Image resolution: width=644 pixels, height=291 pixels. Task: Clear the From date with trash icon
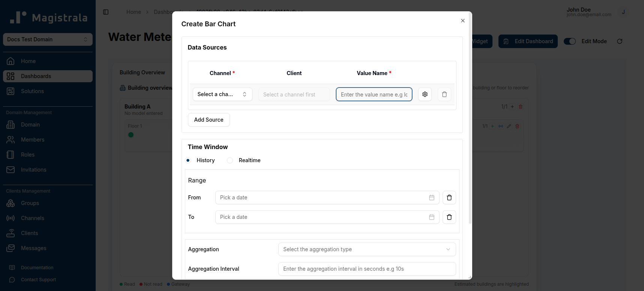pyautogui.click(x=449, y=198)
